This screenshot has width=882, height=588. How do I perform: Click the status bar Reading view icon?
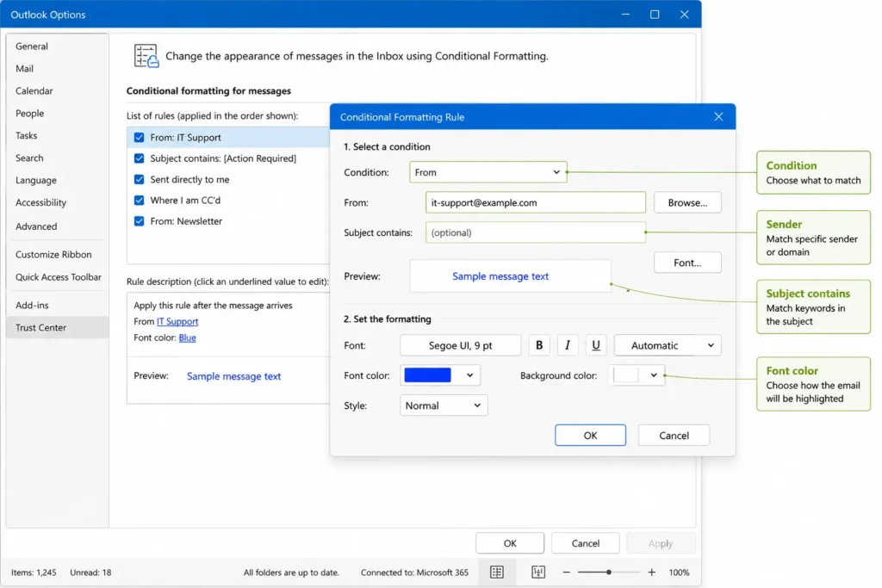point(538,573)
